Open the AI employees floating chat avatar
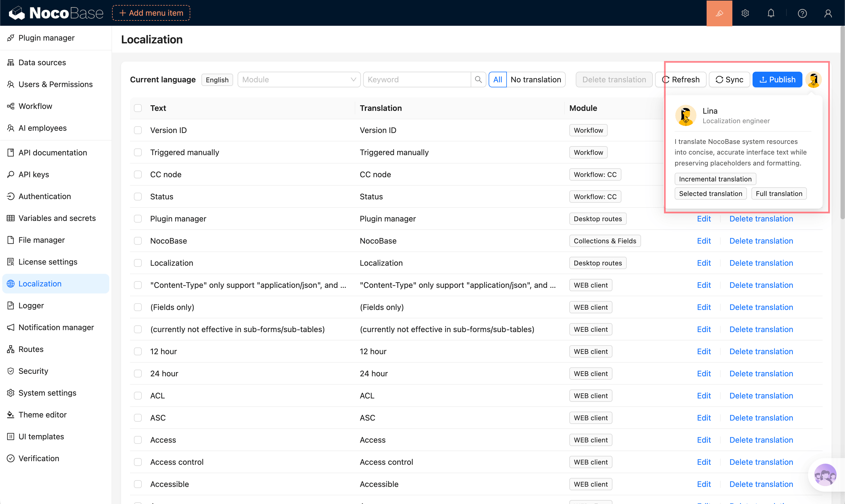 point(825,474)
